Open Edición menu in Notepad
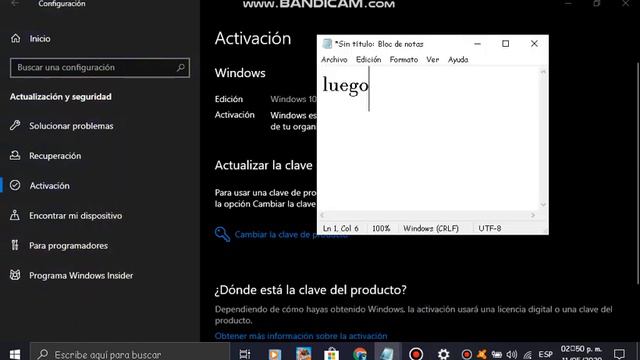Screen dimensions: 640x360 (368, 60)
